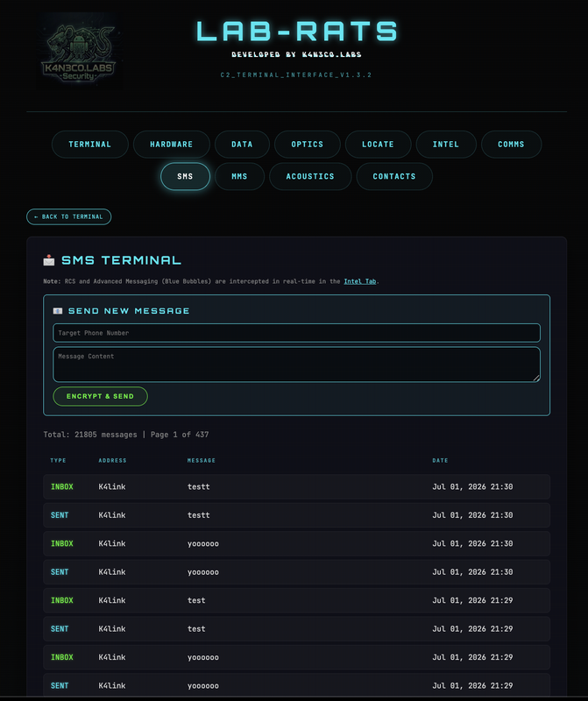Image resolution: width=588 pixels, height=701 pixels.
Task: Click SENT label in the test row
Action: [60, 629]
